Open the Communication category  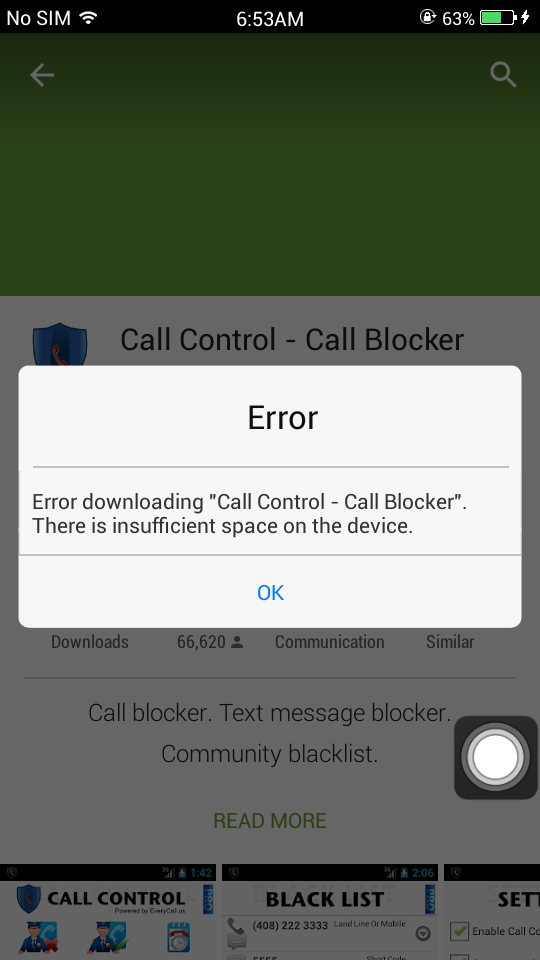tap(329, 642)
